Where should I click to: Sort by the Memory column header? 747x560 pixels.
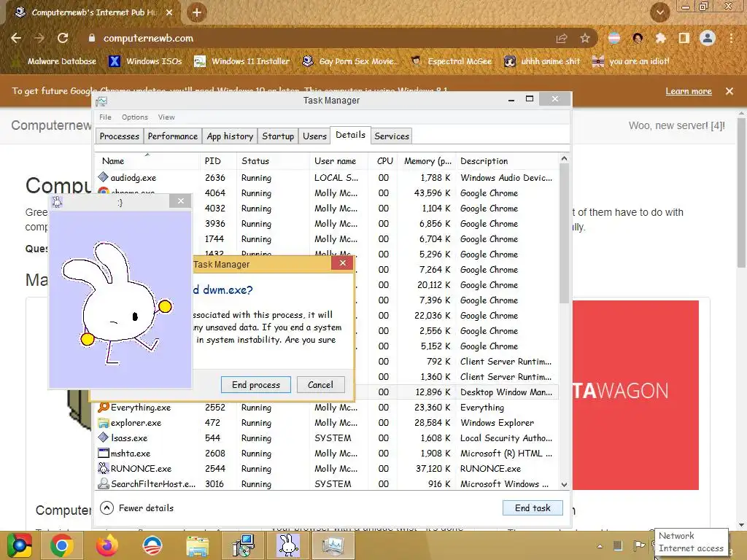pos(427,161)
